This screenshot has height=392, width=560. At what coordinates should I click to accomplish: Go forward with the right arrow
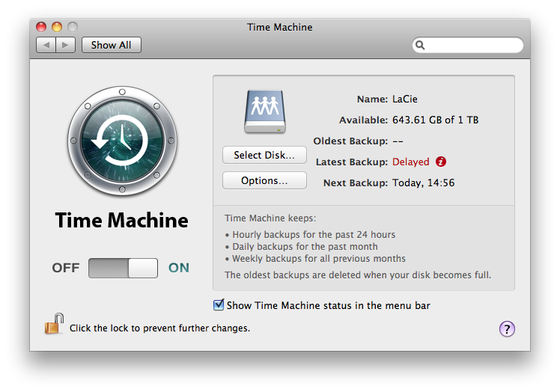65,45
